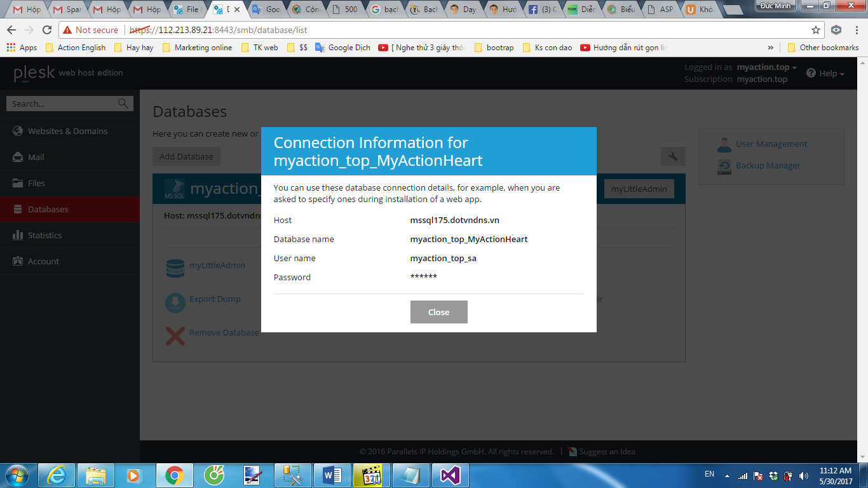The image size is (868, 488).
Task: Click the Remove Database red X icon
Action: (x=175, y=335)
